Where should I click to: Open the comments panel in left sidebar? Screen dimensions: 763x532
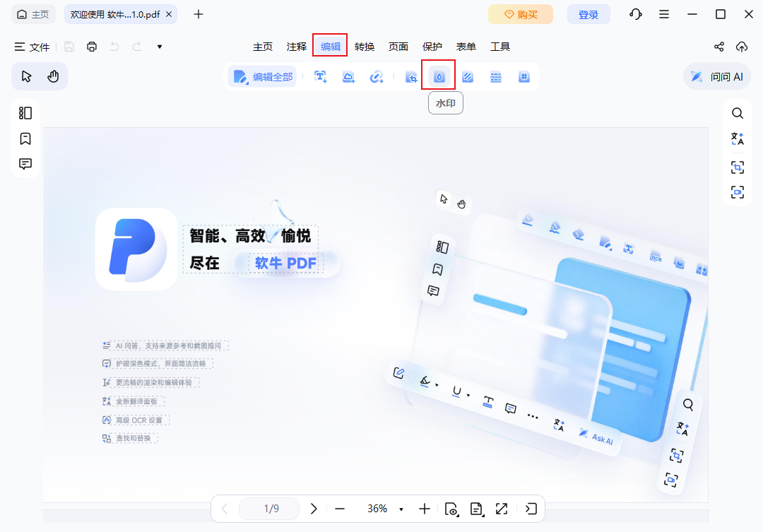[25, 163]
